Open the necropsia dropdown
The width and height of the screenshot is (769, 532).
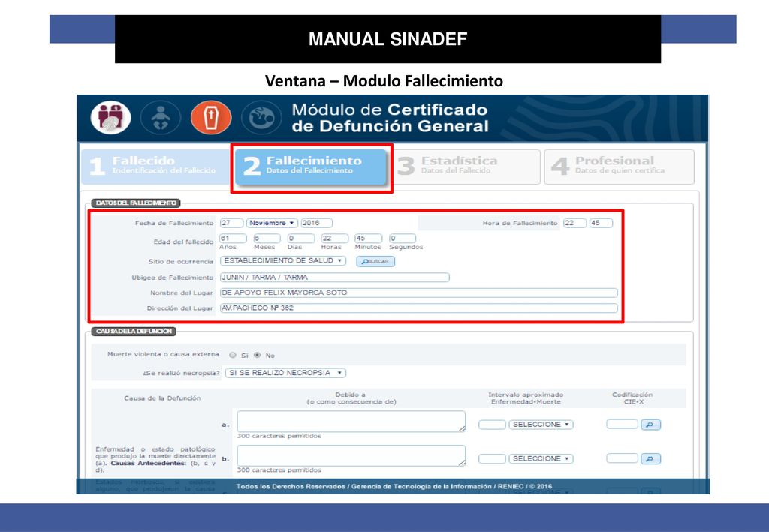point(285,373)
